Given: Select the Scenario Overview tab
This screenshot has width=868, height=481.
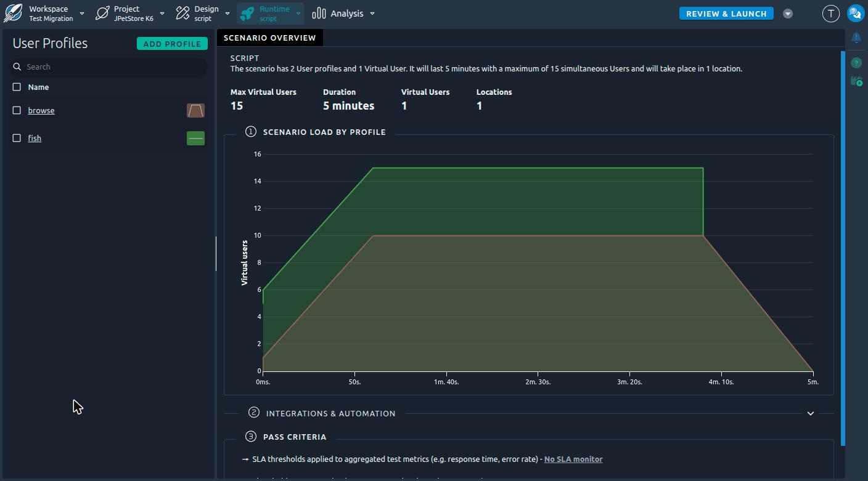Looking at the screenshot, I should click(269, 38).
